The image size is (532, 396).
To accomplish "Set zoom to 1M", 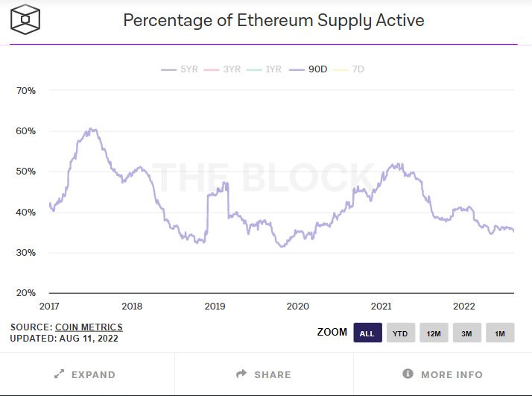I will pyautogui.click(x=499, y=333).
